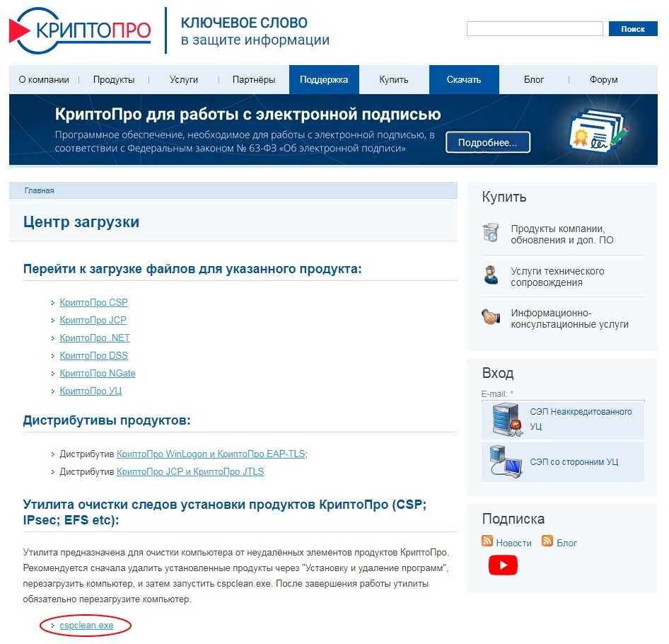Open the YouTube channel icon
Image resolution: width=669 pixels, height=644 pixels.
(503, 565)
